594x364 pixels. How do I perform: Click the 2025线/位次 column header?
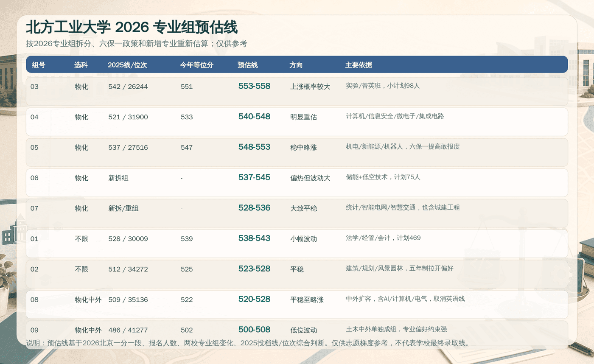point(127,65)
